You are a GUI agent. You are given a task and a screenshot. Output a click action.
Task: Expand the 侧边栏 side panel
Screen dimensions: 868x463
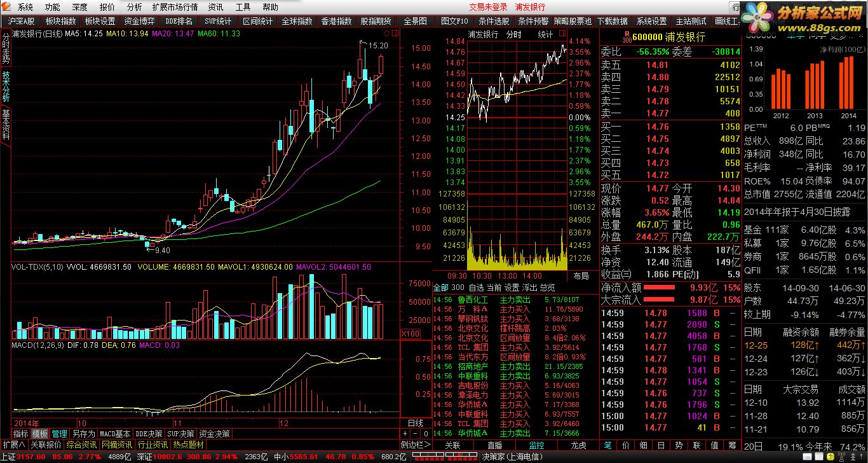pyautogui.click(x=416, y=445)
